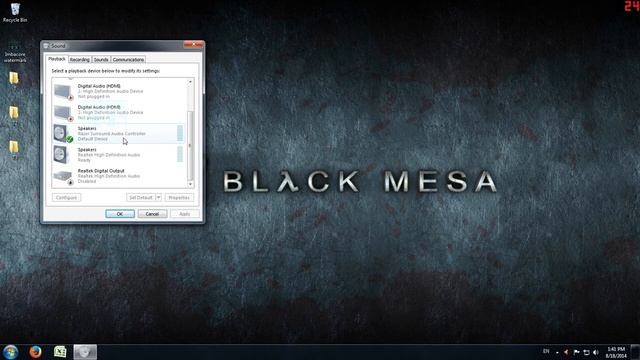Select the Imbacore watermark desktop shortcut
This screenshot has height=360, width=640.
point(15,53)
